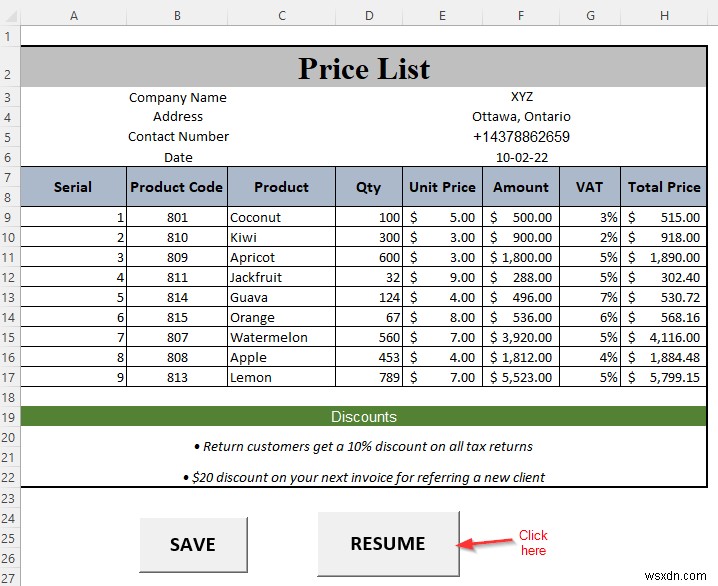Select column A header

[x=73, y=16]
